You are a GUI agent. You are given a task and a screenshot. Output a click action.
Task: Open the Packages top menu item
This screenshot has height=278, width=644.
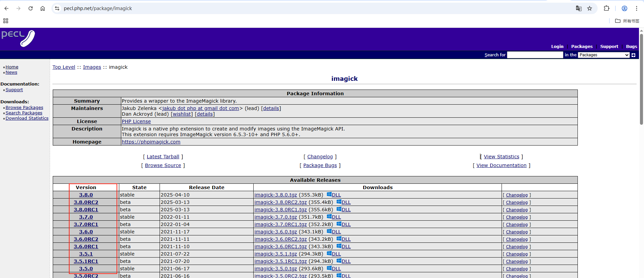[582, 47]
